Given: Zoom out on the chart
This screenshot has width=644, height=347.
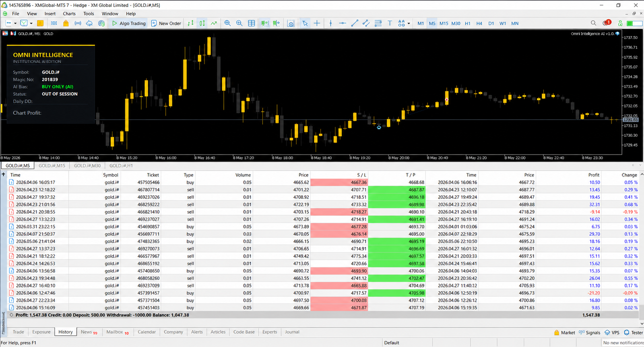Looking at the screenshot, I should tap(239, 23).
